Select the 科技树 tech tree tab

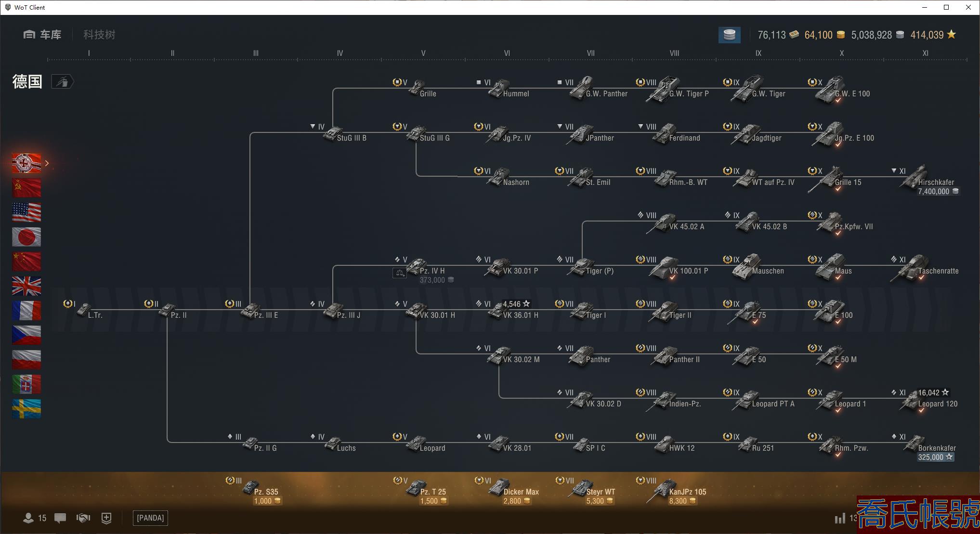(x=99, y=35)
